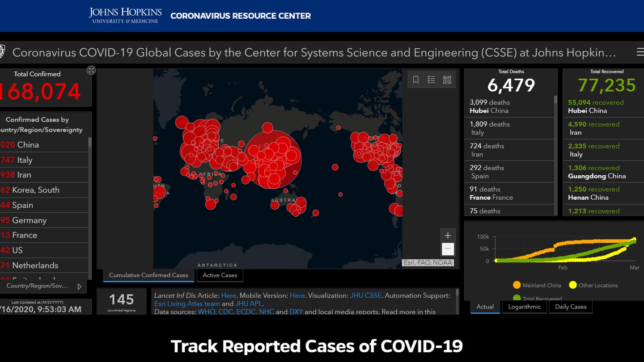This screenshot has width=644, height=362.
Task: Click the Johns Hopkins University & Medicine logo
Action: point(125,16)
